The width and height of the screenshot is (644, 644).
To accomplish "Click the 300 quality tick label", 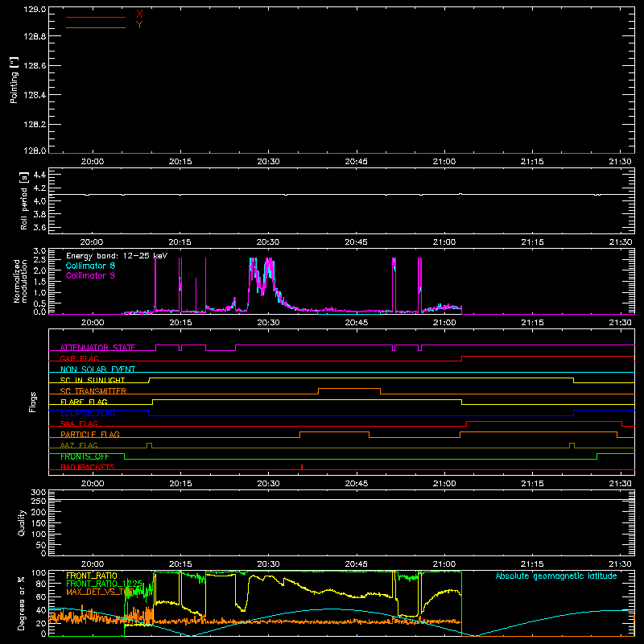I will pyautogui.click(x=39, y=493).
